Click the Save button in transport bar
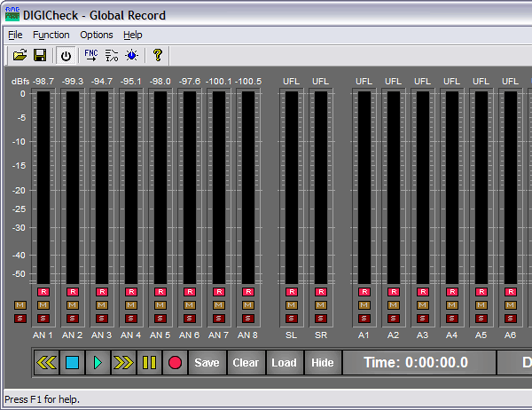 207,362
